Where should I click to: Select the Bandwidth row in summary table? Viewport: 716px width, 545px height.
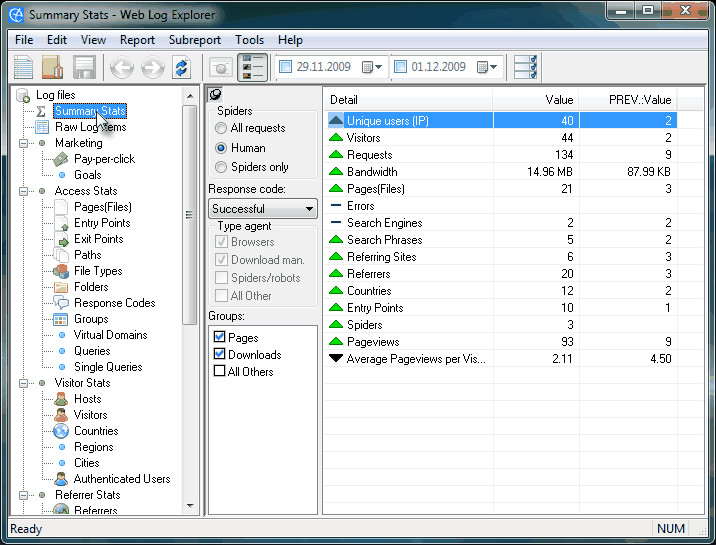pos(502,172)
